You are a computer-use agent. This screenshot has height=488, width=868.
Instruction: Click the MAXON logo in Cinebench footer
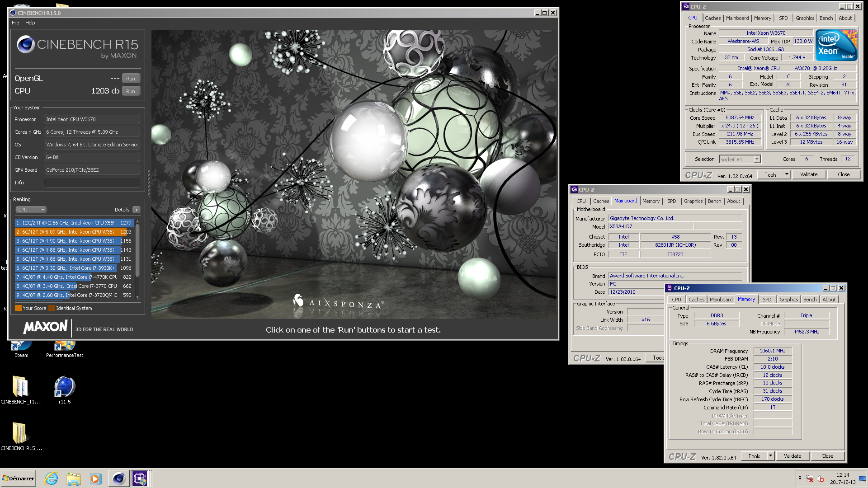46,327
